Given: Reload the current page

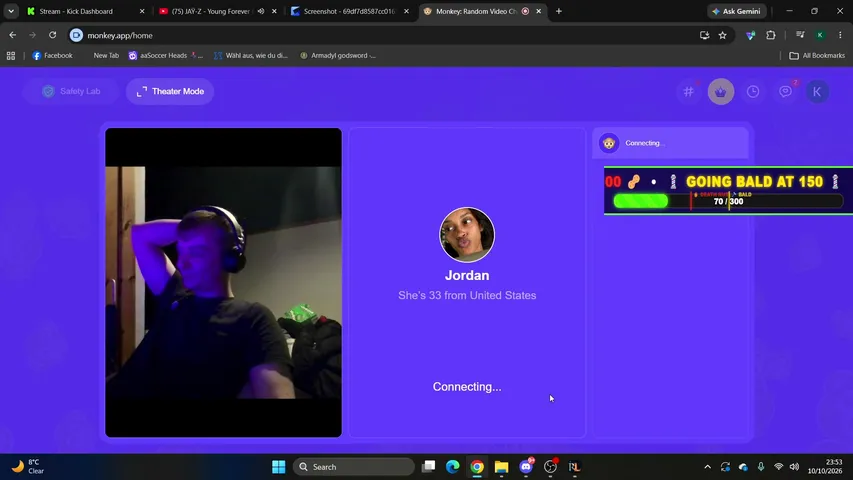Looking at the screenshot, I should click(x=52, y=35).
